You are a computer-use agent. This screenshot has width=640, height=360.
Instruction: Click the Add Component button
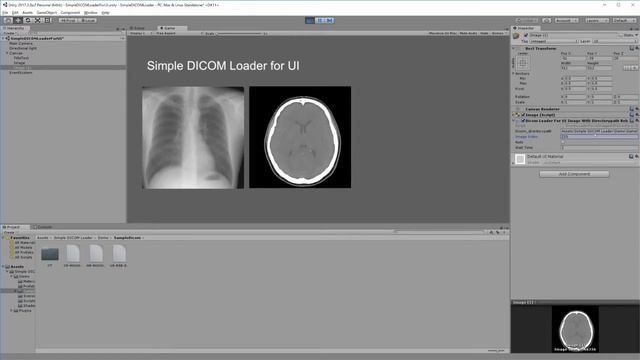click(x=574, y=174)
